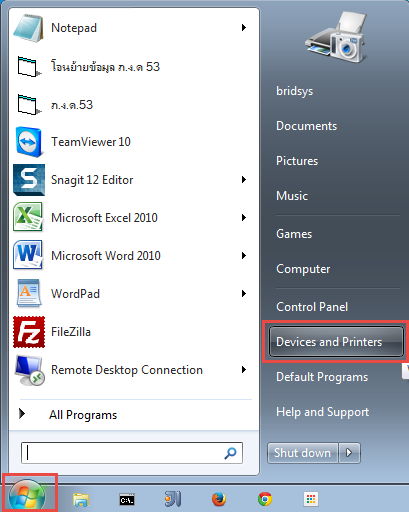Expand All Programs list

tap(83, 415)
